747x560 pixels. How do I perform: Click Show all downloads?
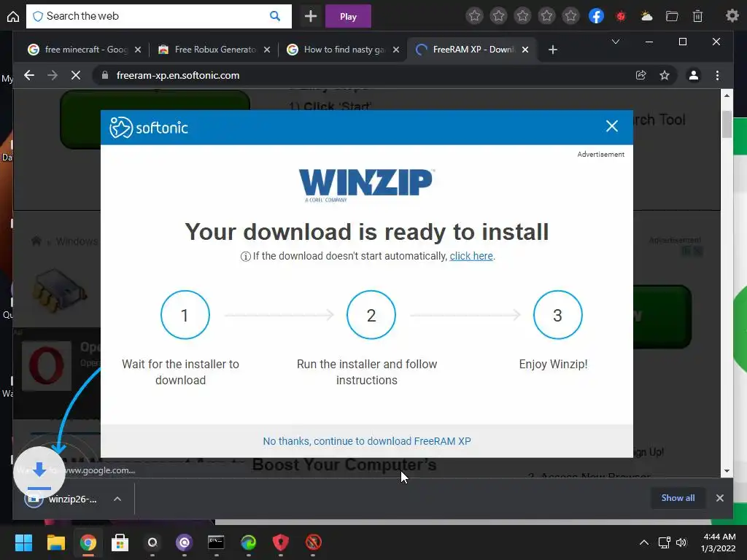point(678,497)
